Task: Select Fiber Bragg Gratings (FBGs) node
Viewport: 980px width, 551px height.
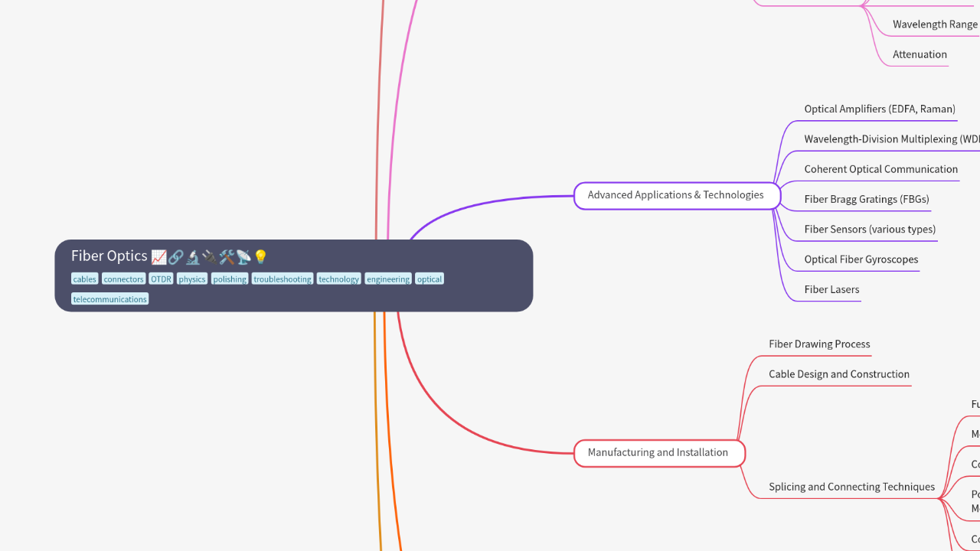Action: click(x=867, y=199)
